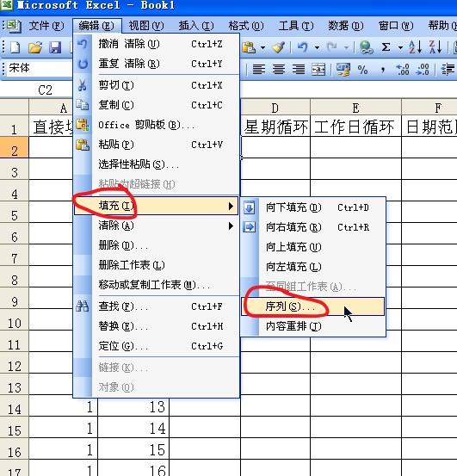Sort ascending with A-Z icon
This screenshot has height=476, width=457.
pyautogui.click(x=415, y=47)
